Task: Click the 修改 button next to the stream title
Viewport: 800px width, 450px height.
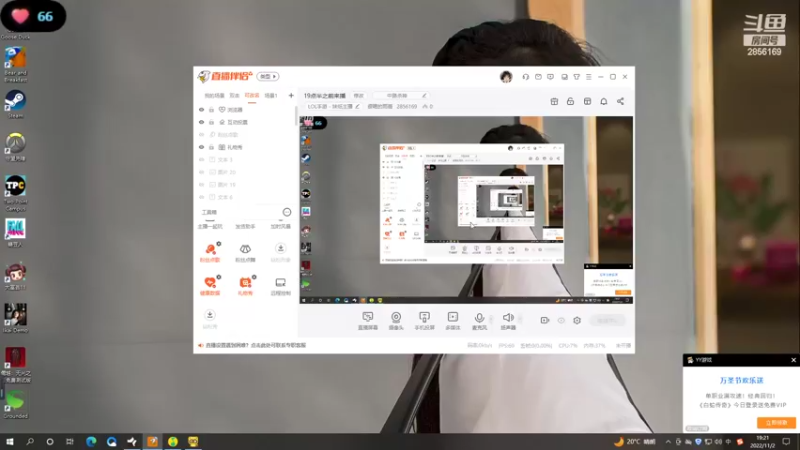Action: click(359, 95)
